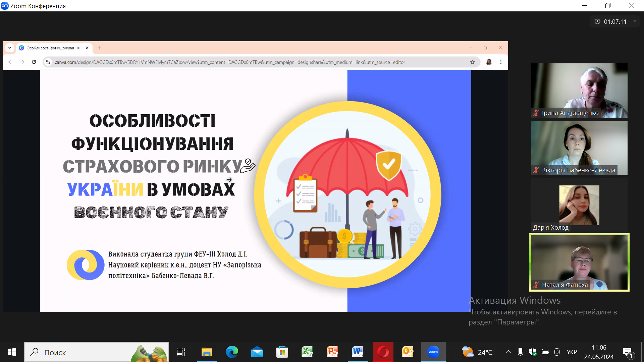Launch Opera browser from the taskbar
Screen dimensions: 644x362
(x=383, y=352)
